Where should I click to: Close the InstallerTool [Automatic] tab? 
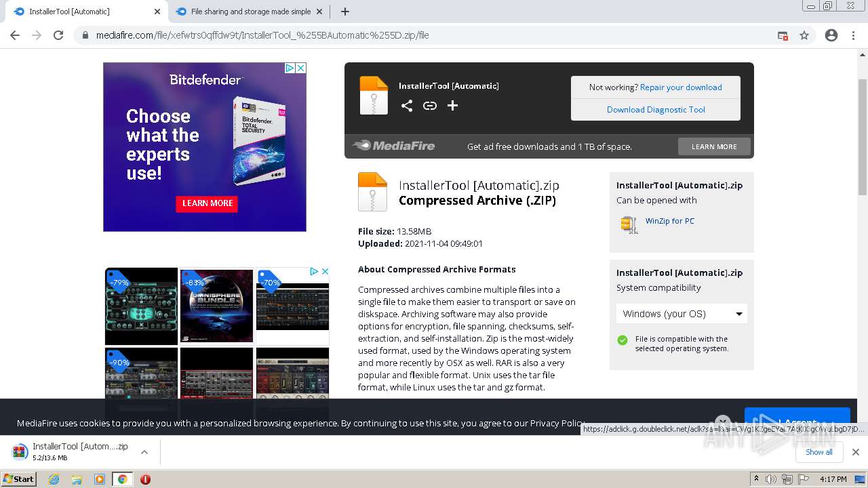point(157,12)
